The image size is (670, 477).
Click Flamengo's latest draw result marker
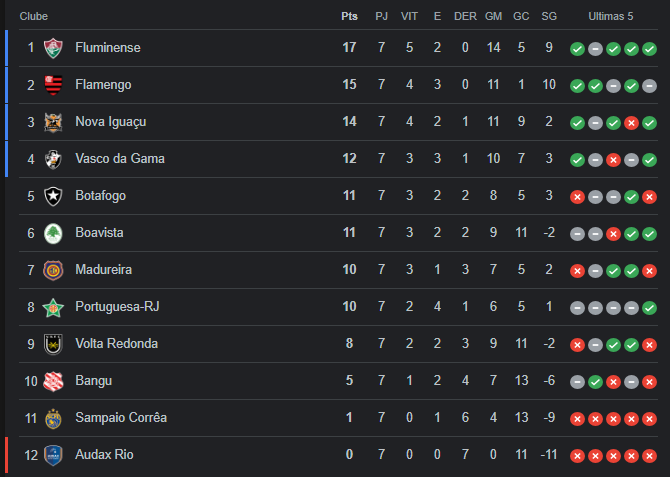point(649,86)
